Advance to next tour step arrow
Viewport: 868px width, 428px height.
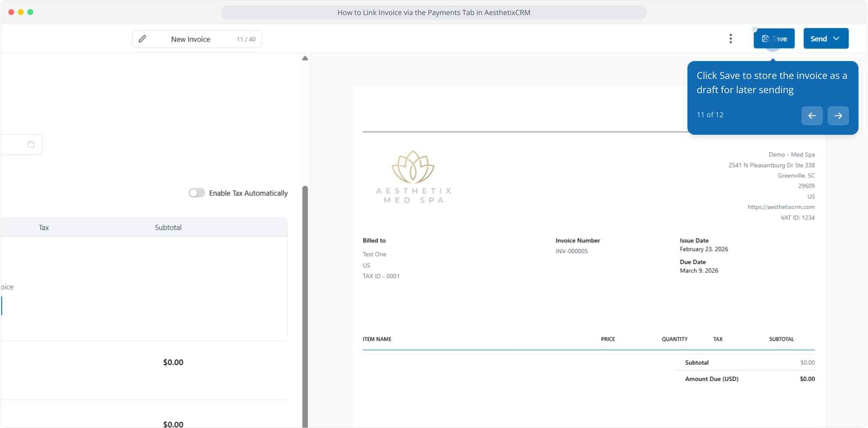point(838,115)
